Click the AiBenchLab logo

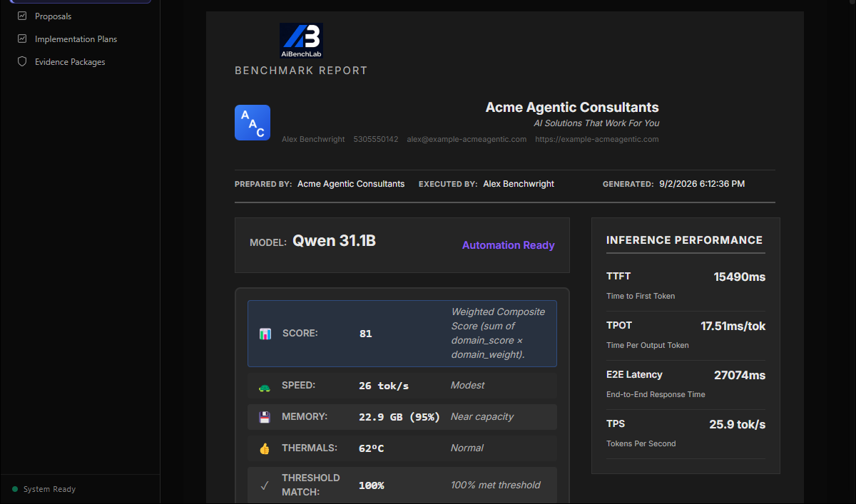coord(301,41)
